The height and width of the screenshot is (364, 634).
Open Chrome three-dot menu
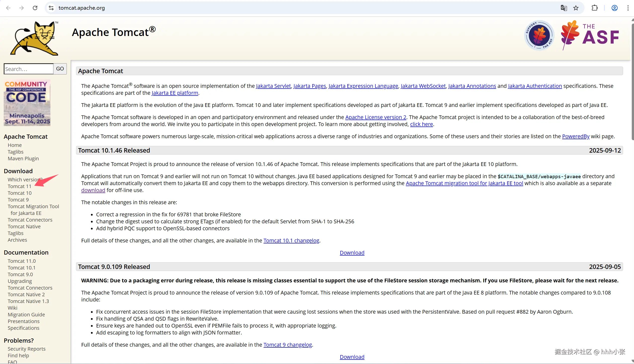[x=628, y=8]
